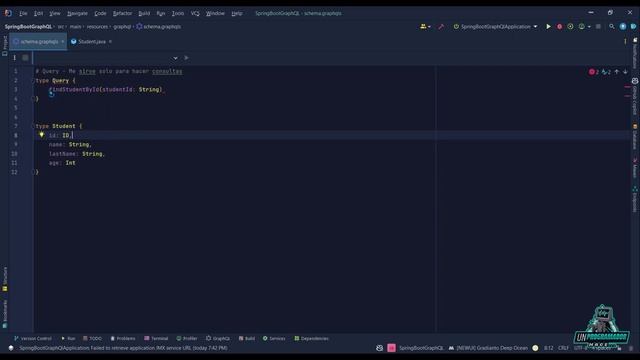Image resolution: width=640 pixels, height=360 pixels.
Task: Open the Database side tool window
Action: pyautogui.click(x=635, y=137)
